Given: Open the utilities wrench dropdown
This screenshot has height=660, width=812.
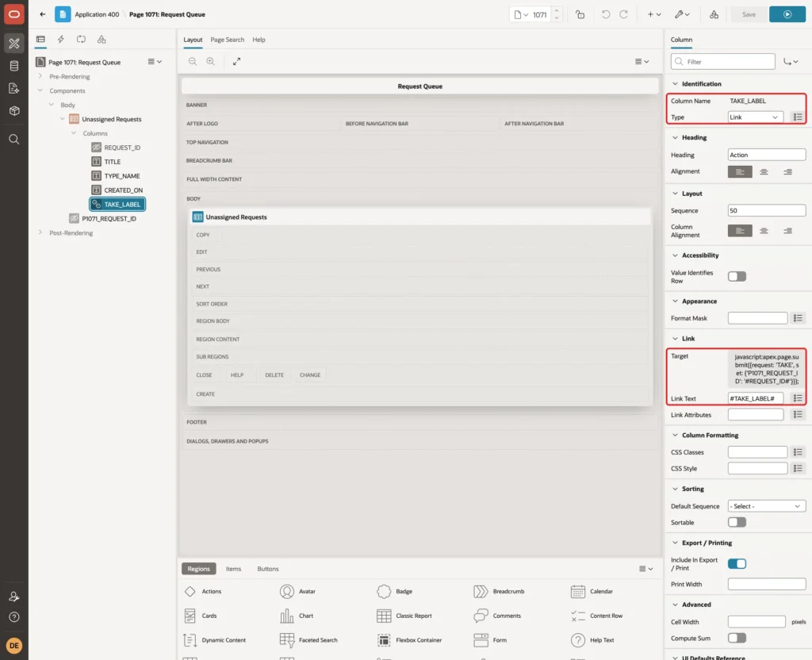Looking at the screenshot, I should point(681,14).
